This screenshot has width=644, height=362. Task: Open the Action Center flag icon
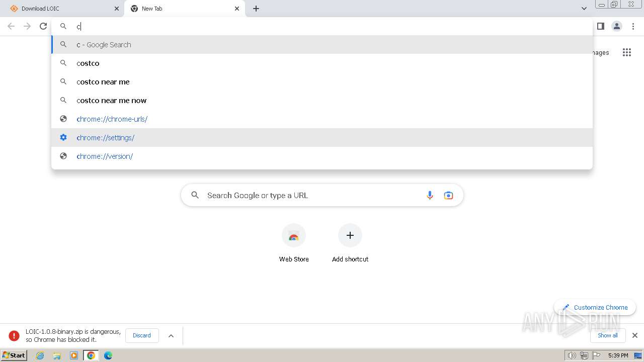(596, 355)
